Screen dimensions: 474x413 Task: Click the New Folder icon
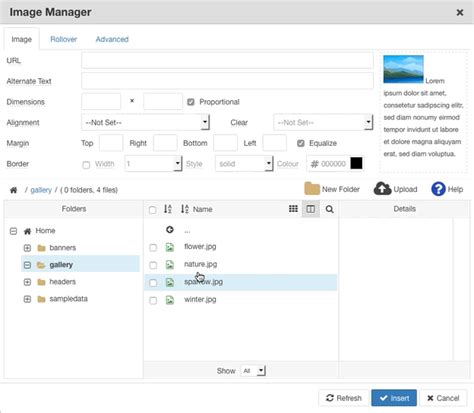pos(312,189)
